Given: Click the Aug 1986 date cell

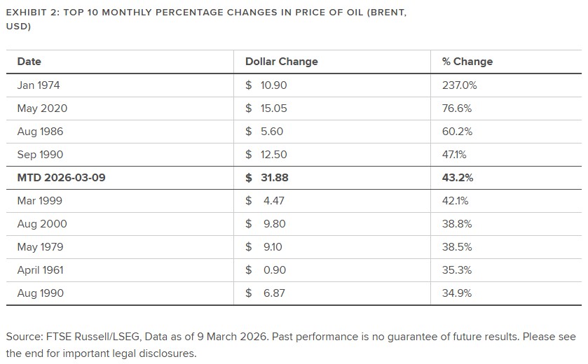Looking at the screenshot, I should [41, 132].
